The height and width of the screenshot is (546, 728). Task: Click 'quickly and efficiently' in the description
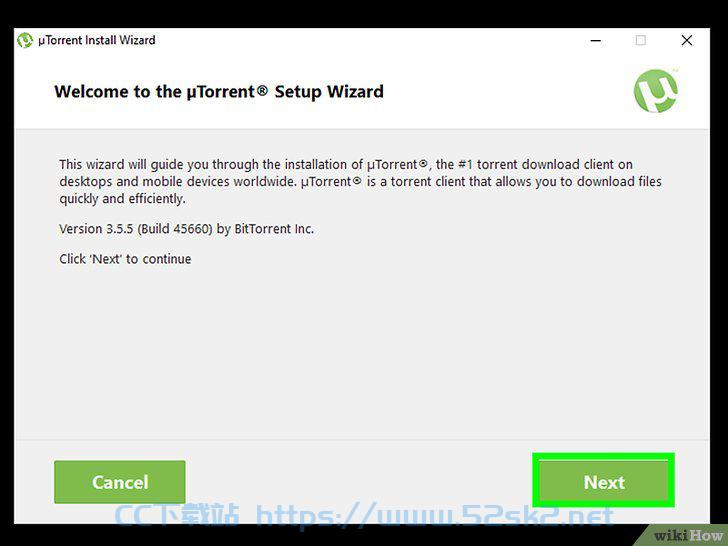123,199
